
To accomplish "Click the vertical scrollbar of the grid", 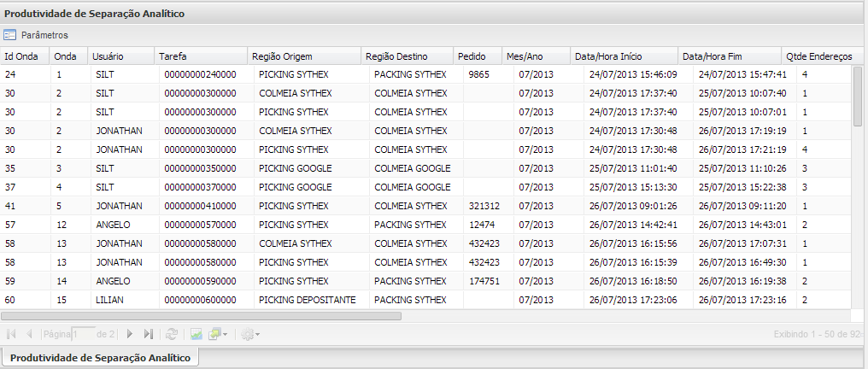I will tap(858, 96).
